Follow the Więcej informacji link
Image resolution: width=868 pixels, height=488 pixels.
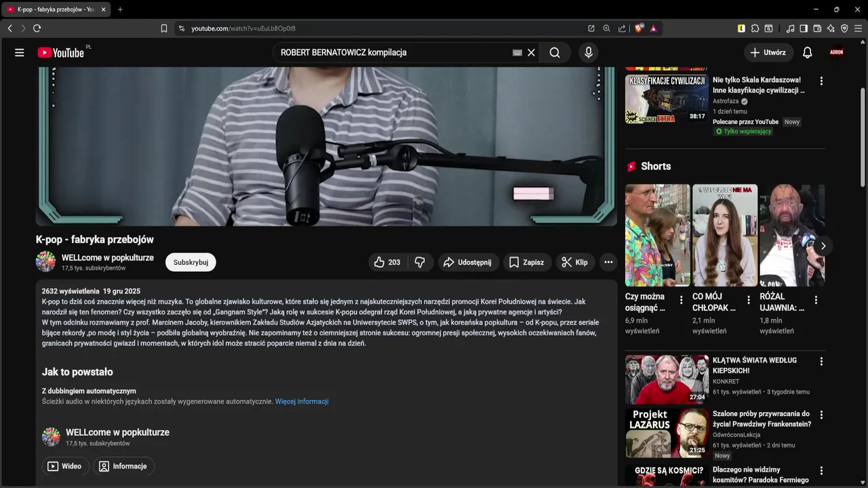(302, 401)
